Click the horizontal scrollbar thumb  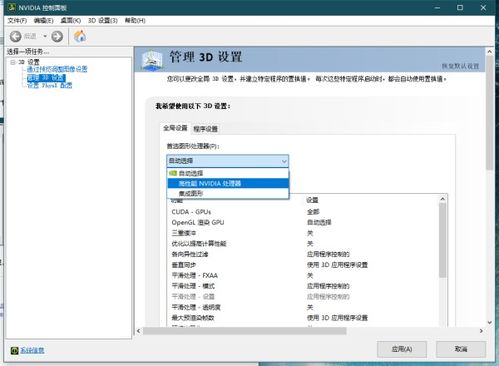click(245, 331)
